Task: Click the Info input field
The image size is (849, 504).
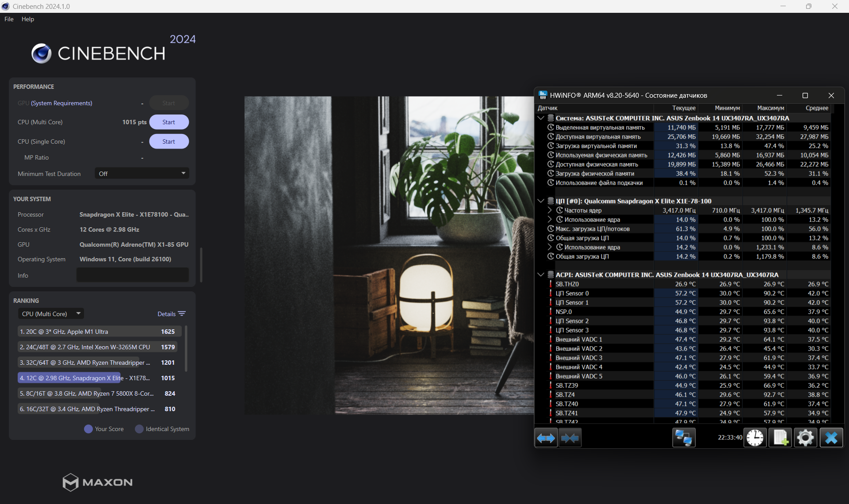Action: pyautogui.click(x=133, y=275)
